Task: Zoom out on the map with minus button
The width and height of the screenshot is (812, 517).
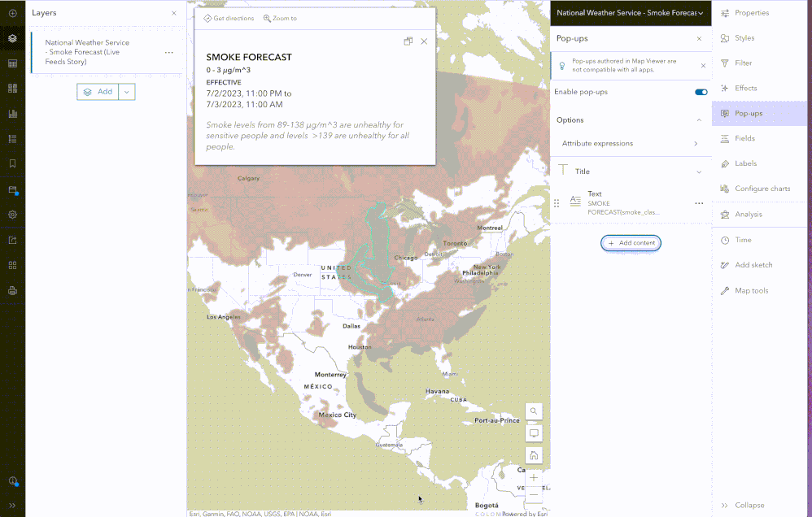Action: click(534, 495)
